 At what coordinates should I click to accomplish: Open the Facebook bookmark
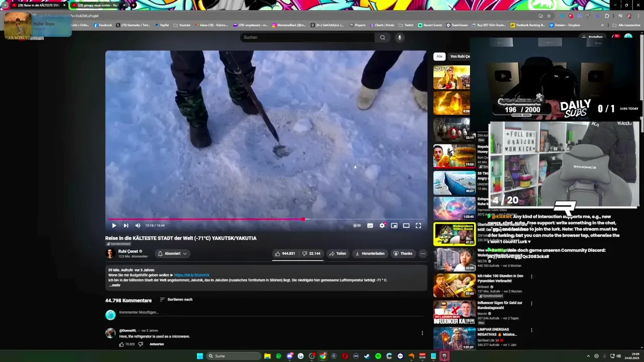103,25
